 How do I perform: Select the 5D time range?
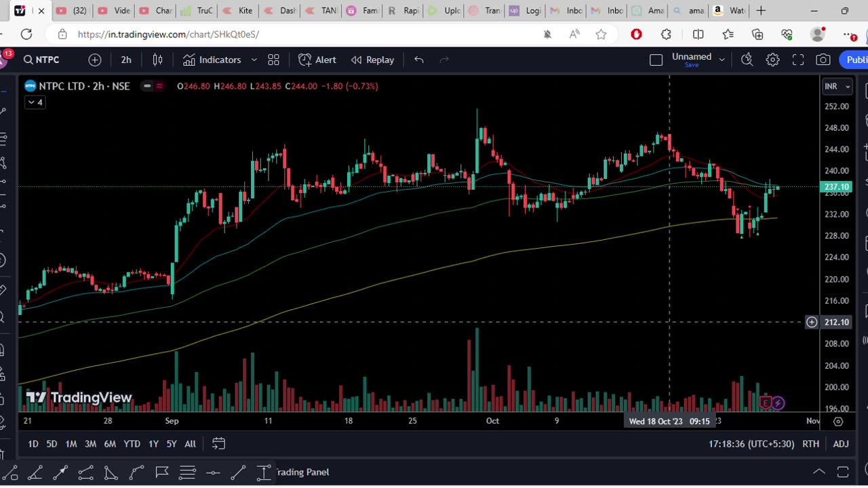[52, 444]
